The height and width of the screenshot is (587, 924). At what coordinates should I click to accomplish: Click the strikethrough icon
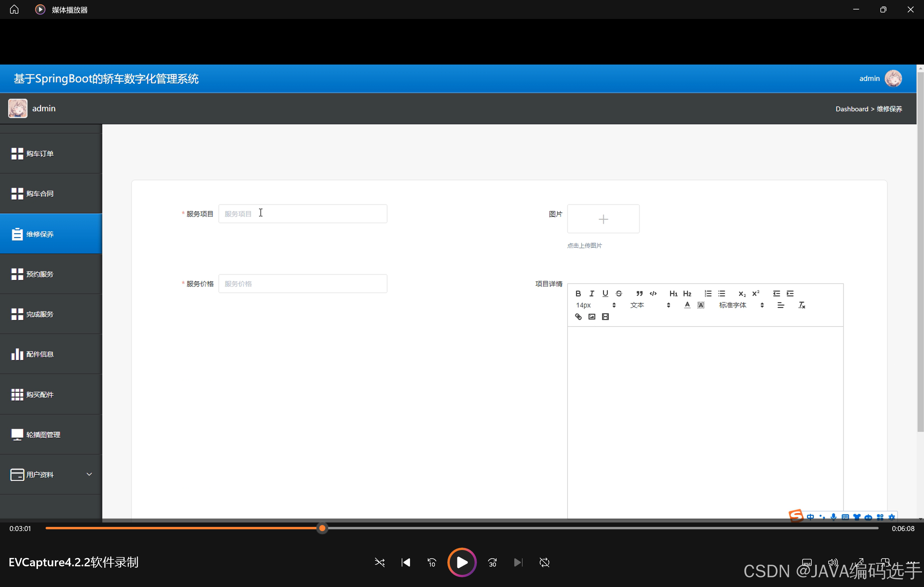619,294
